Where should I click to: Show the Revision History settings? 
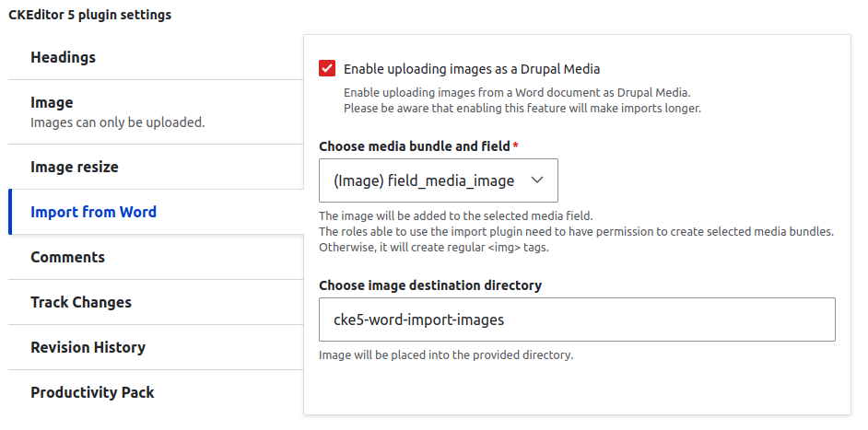(x=156, y=347)
